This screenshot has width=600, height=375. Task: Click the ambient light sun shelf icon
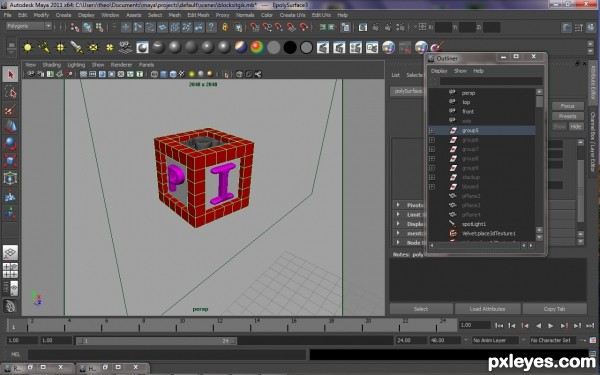coord(28,47)
